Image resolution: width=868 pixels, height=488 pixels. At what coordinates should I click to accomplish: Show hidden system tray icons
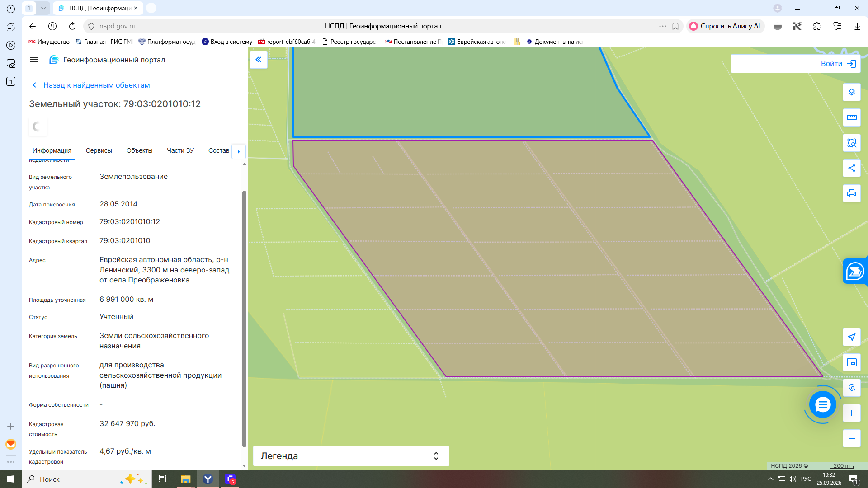(x=770, y=479)
